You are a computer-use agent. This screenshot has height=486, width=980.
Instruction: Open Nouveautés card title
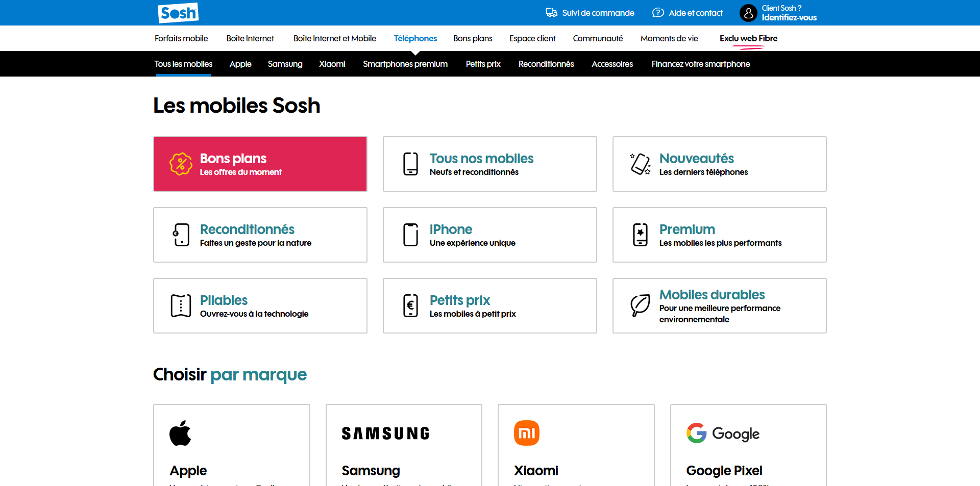[x=696, y=159]
